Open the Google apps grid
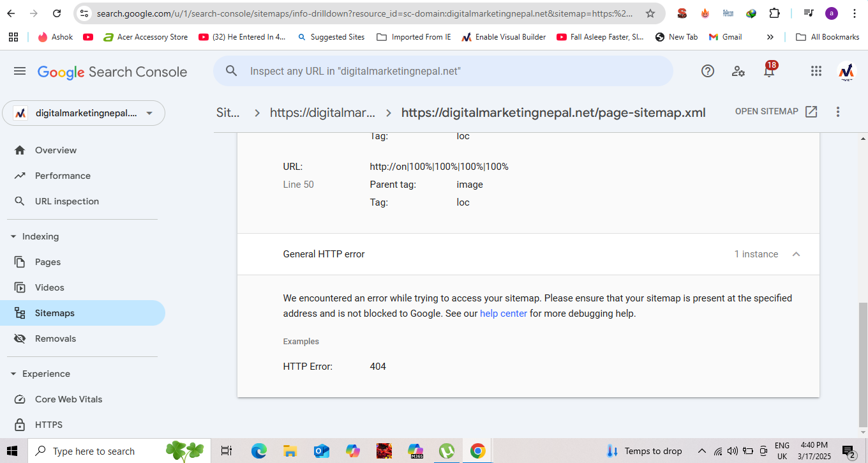Image resolution: width=868 pixels, height=463 pixels. click(x=816, y=72)
